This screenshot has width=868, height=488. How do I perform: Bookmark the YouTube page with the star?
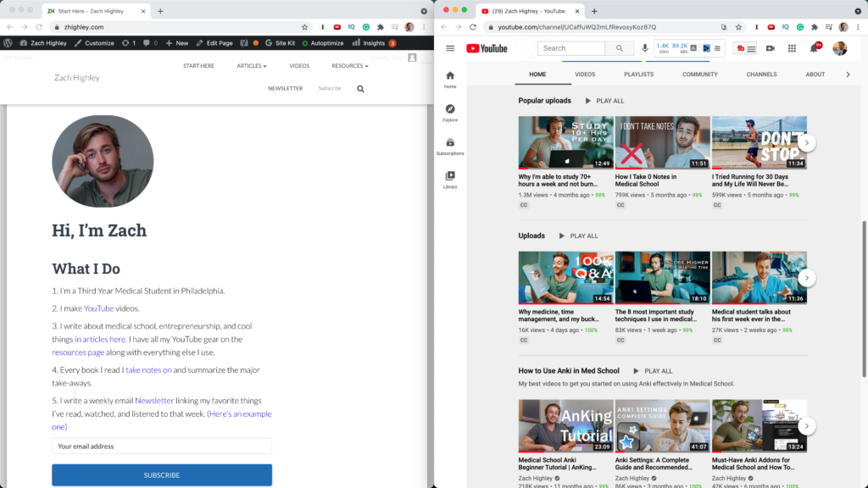tap(738, 27)
